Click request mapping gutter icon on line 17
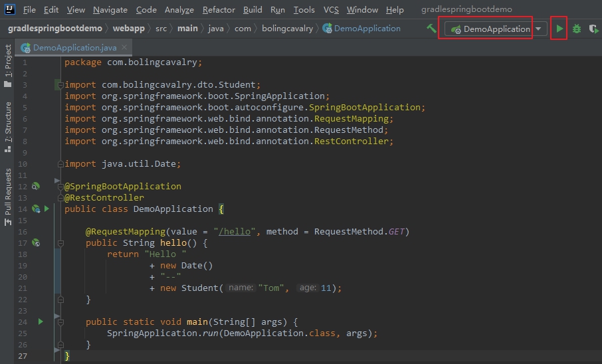This screenshot has width=602, height=364. tap(36, 242)
